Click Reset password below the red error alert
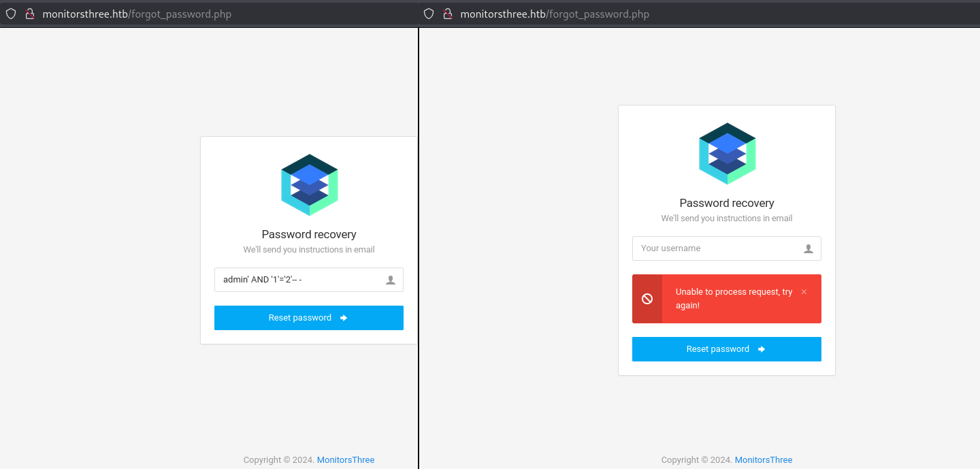Screen dimensions: 980x469 point(727,349)
